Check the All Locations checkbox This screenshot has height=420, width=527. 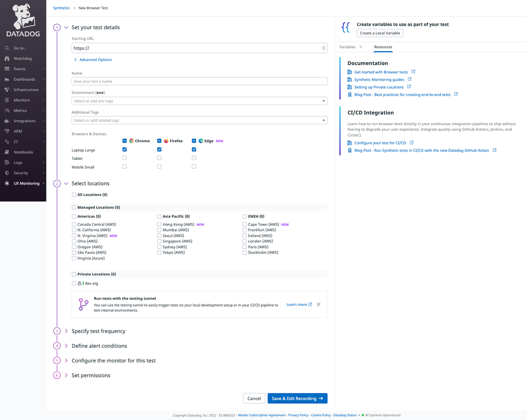point(74,195)
